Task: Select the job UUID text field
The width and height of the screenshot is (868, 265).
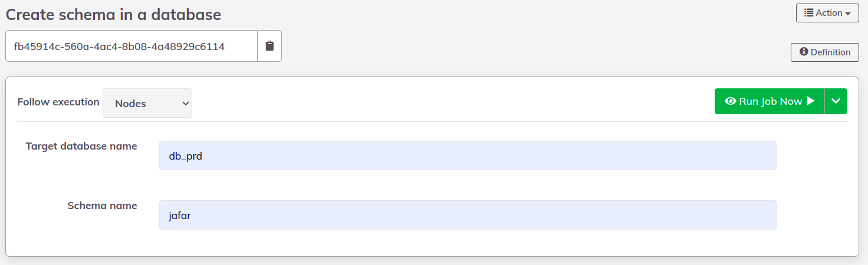Action: (x=131, y=46)
